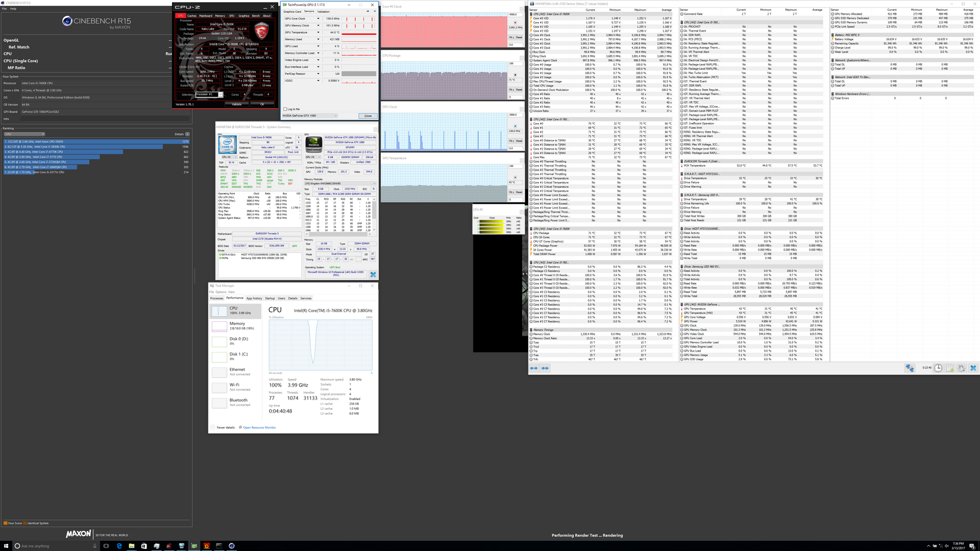Open the Bench tab in CPU-Z
Image resolution: width=980 pixels, height=551 pixels.
256,16
